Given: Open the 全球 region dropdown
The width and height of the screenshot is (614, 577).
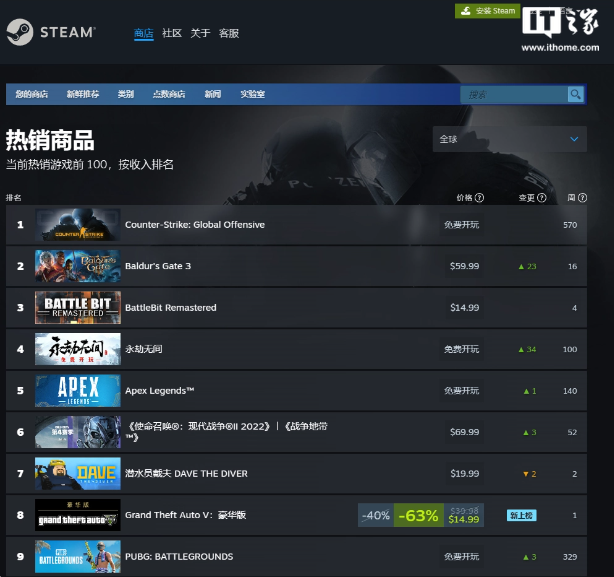Looking at the screenshot, I should click(509, 139).
